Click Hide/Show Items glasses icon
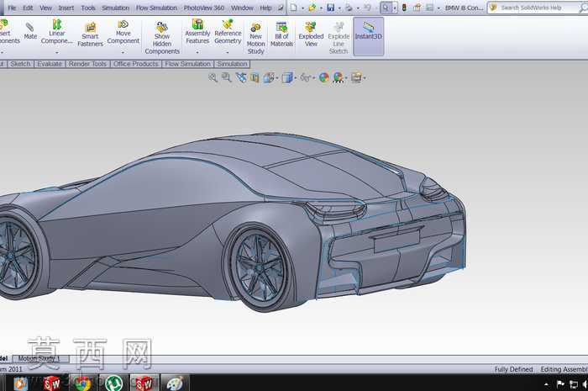The width and height of the screenshot is (588, 391). pos(305,77)
